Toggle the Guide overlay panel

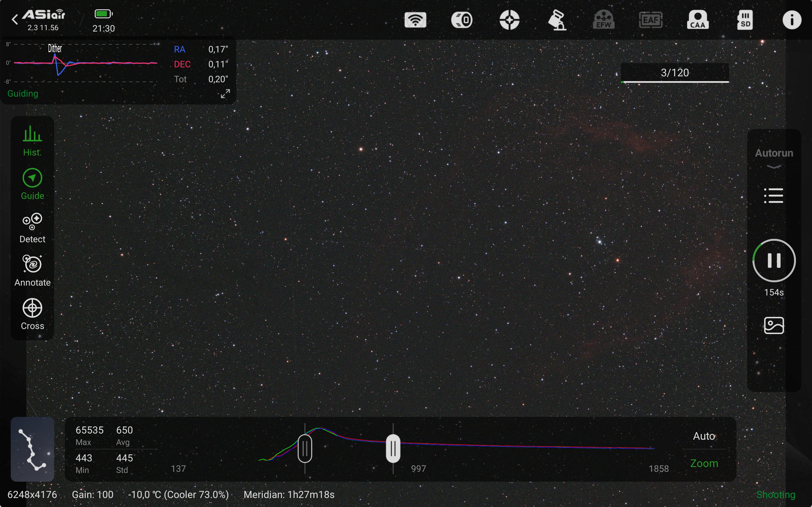(x=32, y=184)
